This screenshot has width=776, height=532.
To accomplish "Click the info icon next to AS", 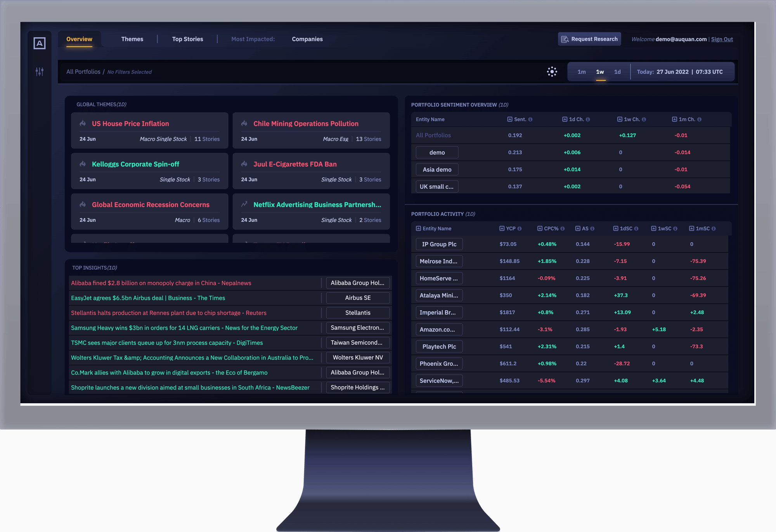I will point(592,228).
